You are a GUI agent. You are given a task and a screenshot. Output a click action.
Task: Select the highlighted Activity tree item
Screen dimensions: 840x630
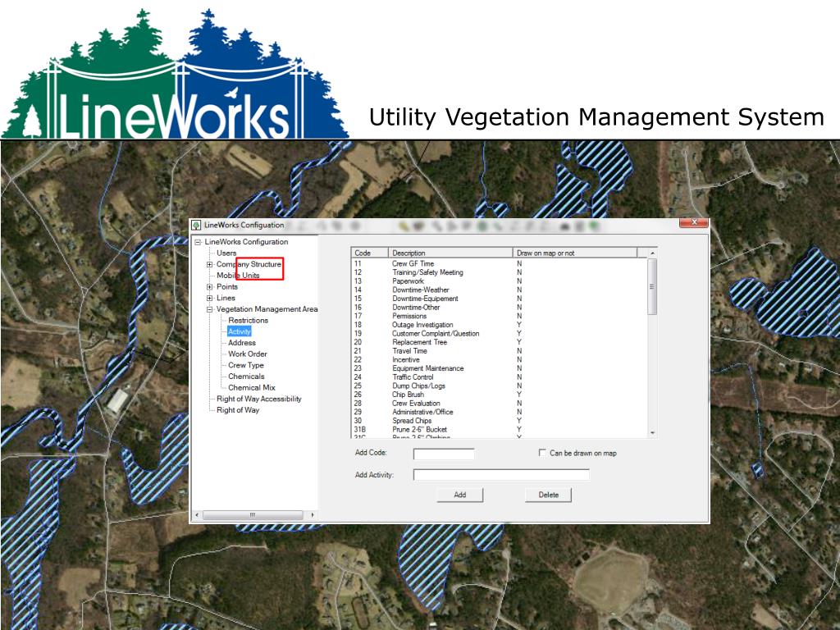tap(239, 331)
